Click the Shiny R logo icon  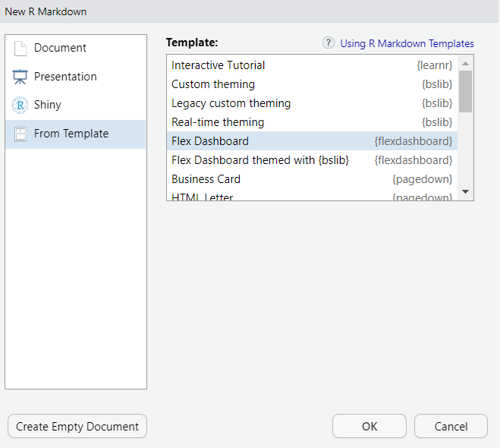pyautogui.click(x=20, y=106)
